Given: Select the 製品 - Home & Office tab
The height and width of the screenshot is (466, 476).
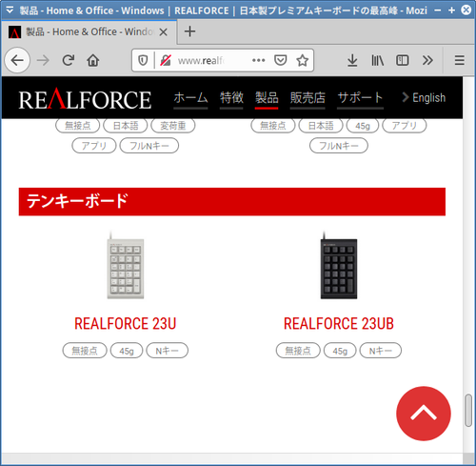Looking at the screenshot, I should [x=89, y=31].
